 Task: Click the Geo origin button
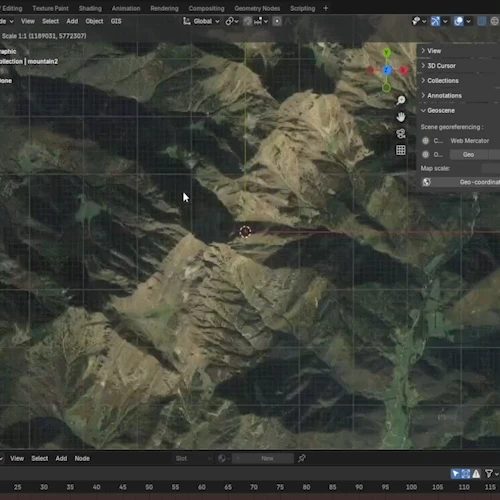click(468, 155)
